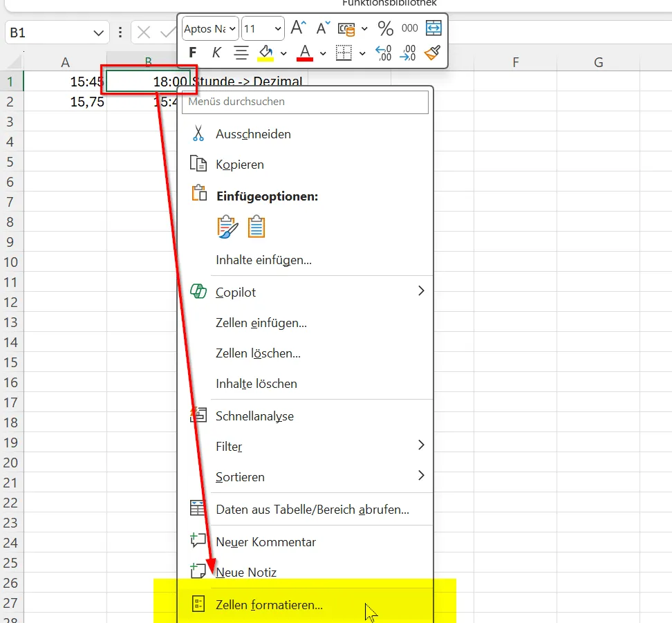
Task: Open the font color dropdown arrow
Action: click(321, 53)
